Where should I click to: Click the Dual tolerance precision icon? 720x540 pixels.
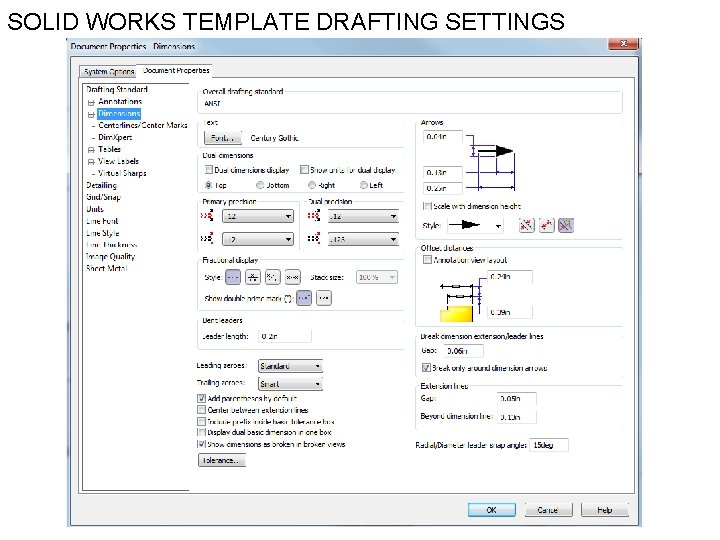[x=314, y=238]
